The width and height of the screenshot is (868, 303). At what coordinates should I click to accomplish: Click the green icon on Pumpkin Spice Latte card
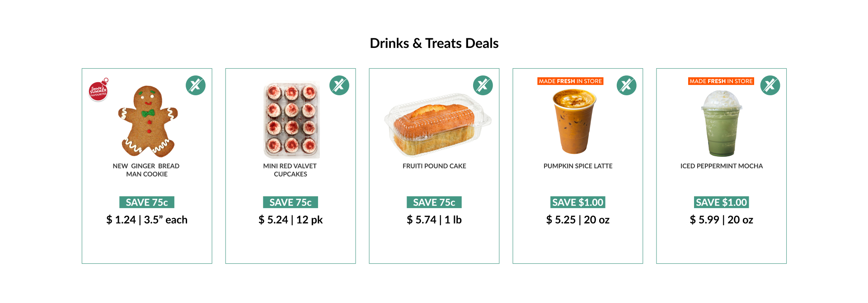click(627, 85)
